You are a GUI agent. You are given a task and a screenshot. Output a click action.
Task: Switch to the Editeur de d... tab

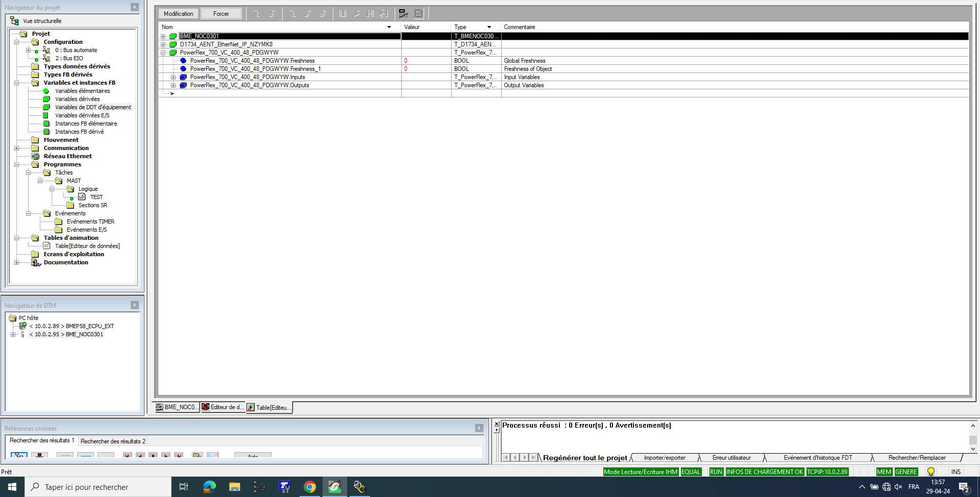(223, 407)
